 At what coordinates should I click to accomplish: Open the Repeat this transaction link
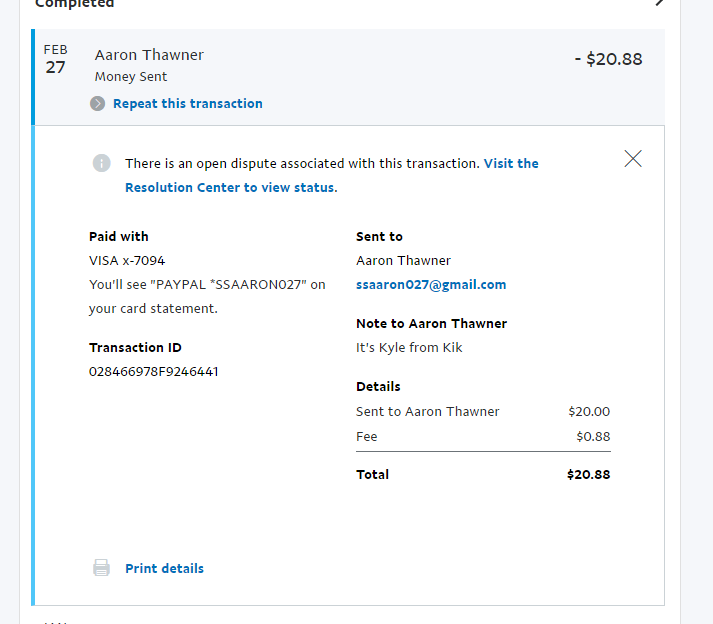[187, 103]
